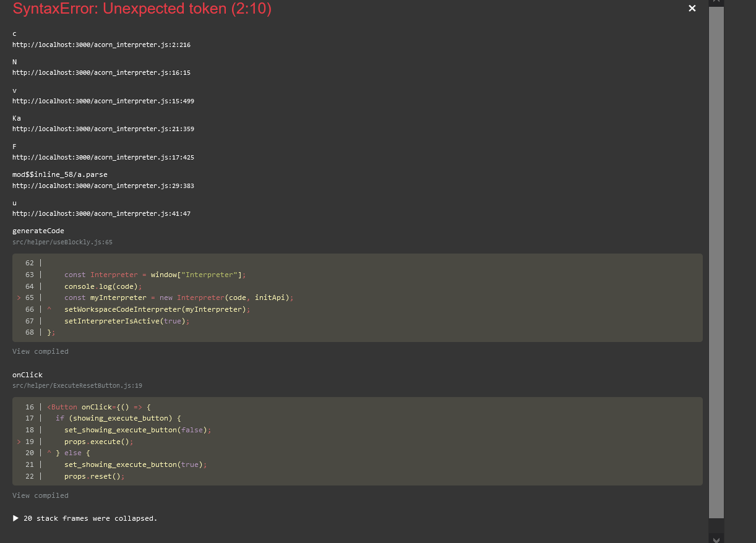Click code line setWorkspaceCodeInterpreter(myInterpreter)
Viewport: 756px width, 543px height.
point(157,309)
